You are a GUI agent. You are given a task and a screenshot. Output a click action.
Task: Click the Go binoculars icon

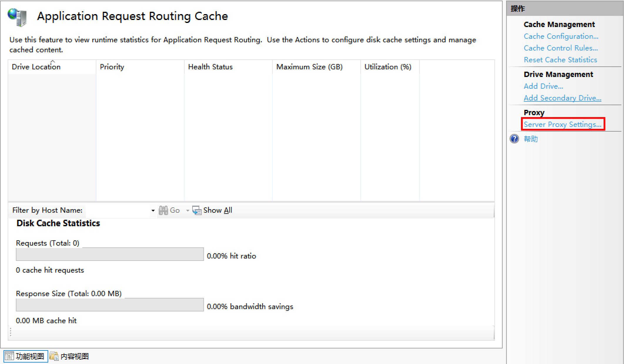(x=163, y=210)
